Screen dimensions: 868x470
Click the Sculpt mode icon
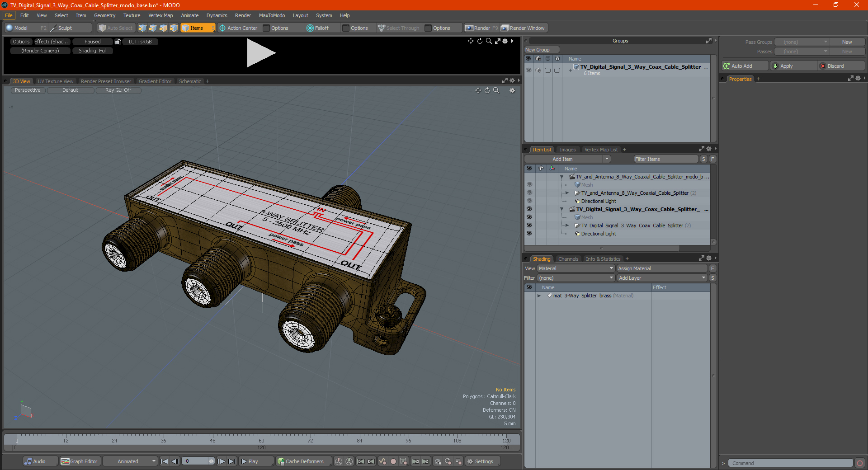(x=53, y=28)
